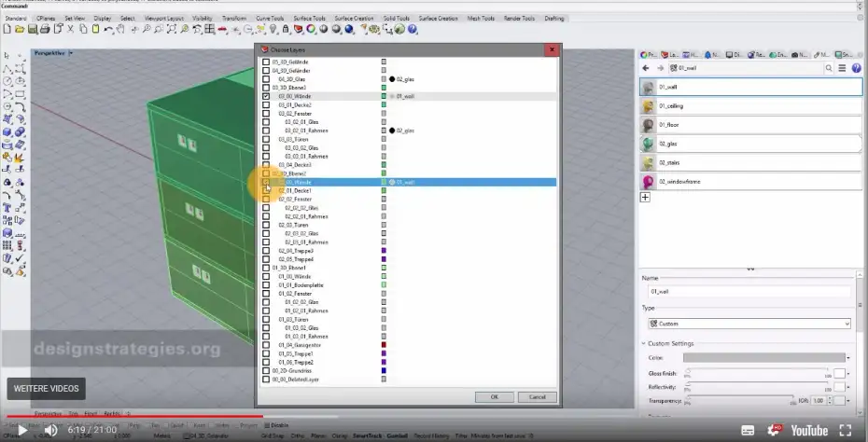
Task: Switch to the CPlanes toolbar tab
Action: pos(46,19)
